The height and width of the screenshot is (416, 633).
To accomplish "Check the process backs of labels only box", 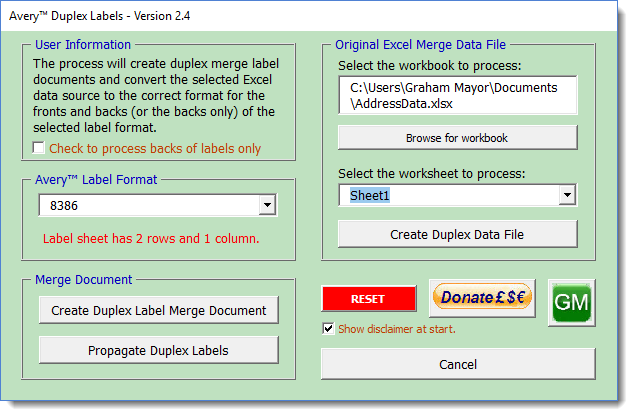I will (x=38, y=148).
